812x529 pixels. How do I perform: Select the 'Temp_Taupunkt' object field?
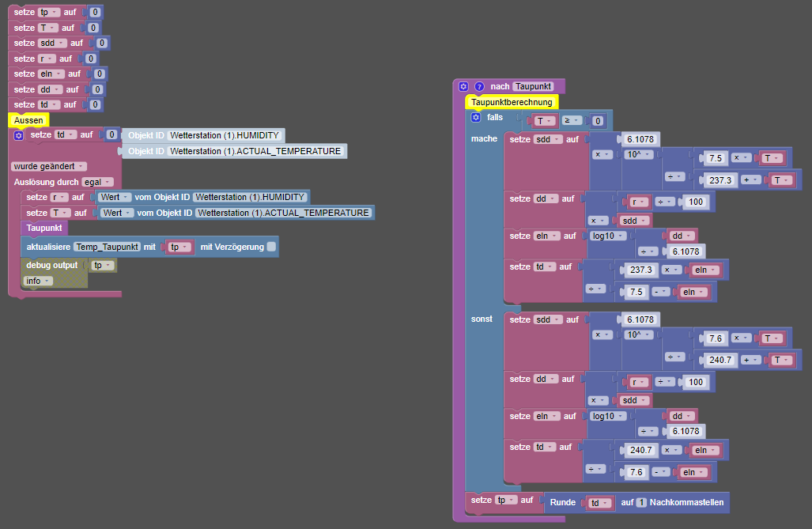tap(108, 247)
